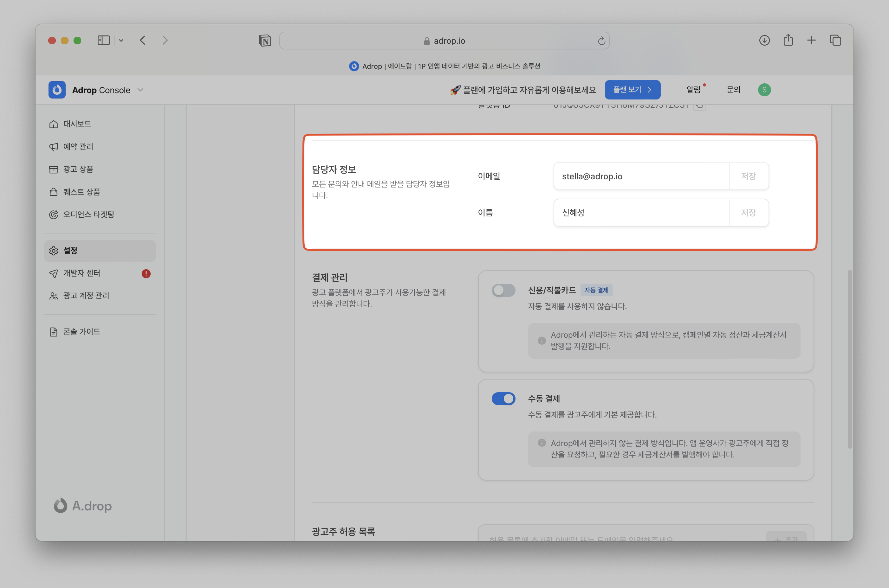
Task: Expand the Adrop Console dropdown chevron
Action: pyautogui.click(x=141, y=90)
